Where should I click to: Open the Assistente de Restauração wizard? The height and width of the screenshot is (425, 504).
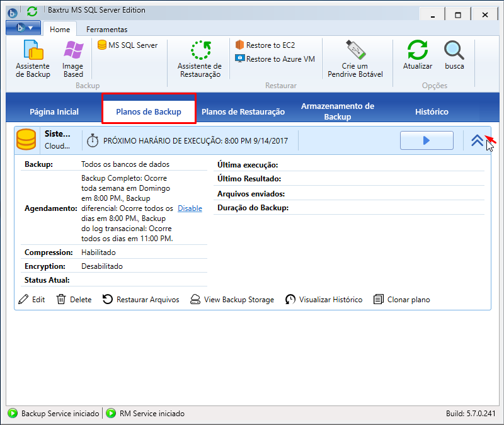point(200,59)
